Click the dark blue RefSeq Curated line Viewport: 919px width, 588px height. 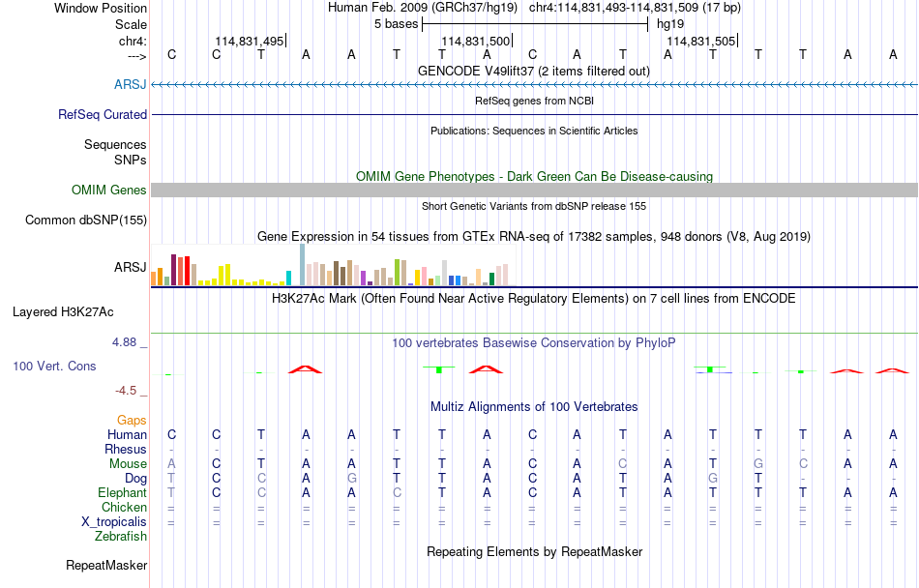(535, 114)
